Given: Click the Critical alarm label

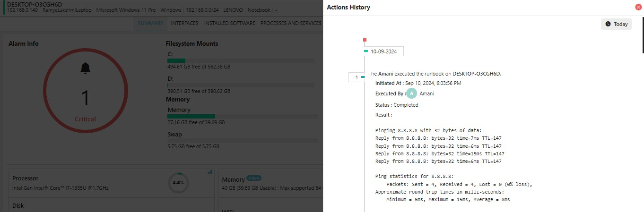Looking at the screenshot, I should [x=85, y=119].
